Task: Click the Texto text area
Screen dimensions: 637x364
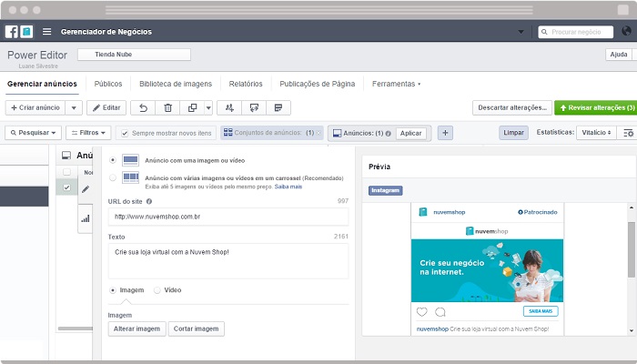Action: pos(228,261)
